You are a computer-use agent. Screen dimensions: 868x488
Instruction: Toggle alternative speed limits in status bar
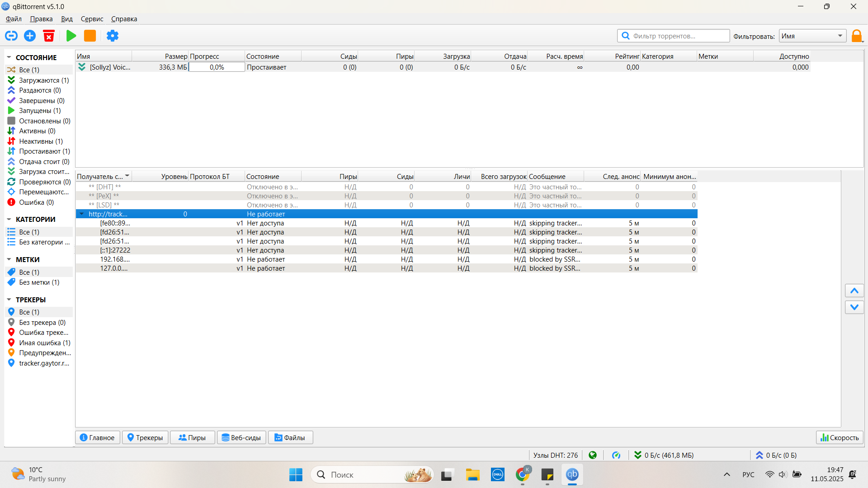pyautogui.click(x=616, y=455)
